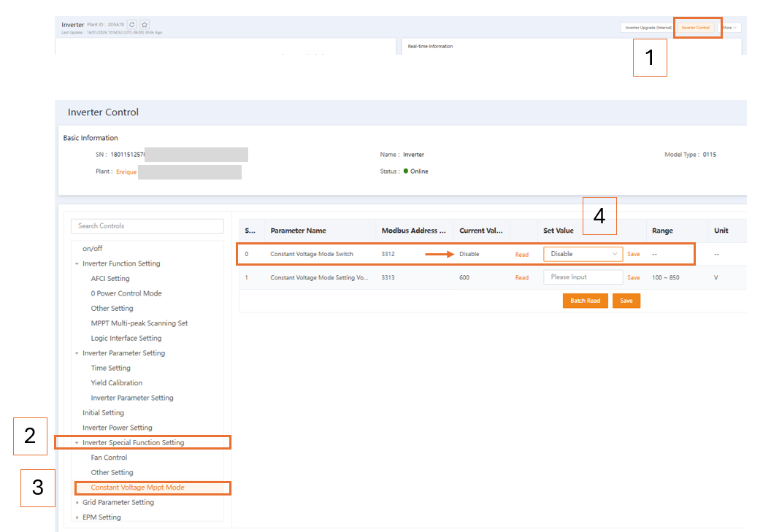
Task: Click Inverter Upgrade (Internal) button
Action: point(648,28)
